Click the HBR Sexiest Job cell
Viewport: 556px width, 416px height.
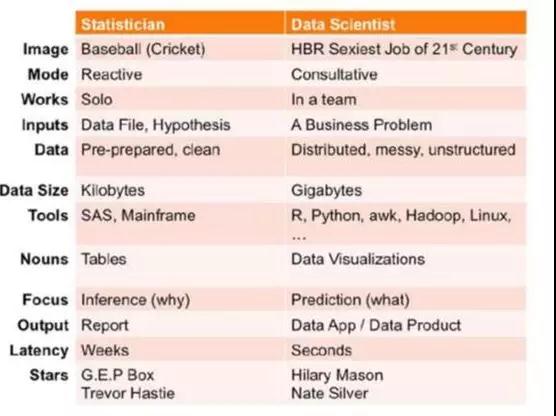point(404,49)
